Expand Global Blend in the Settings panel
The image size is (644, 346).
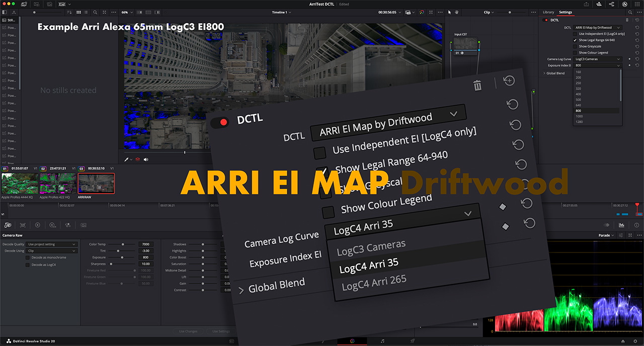click(544, 73)
